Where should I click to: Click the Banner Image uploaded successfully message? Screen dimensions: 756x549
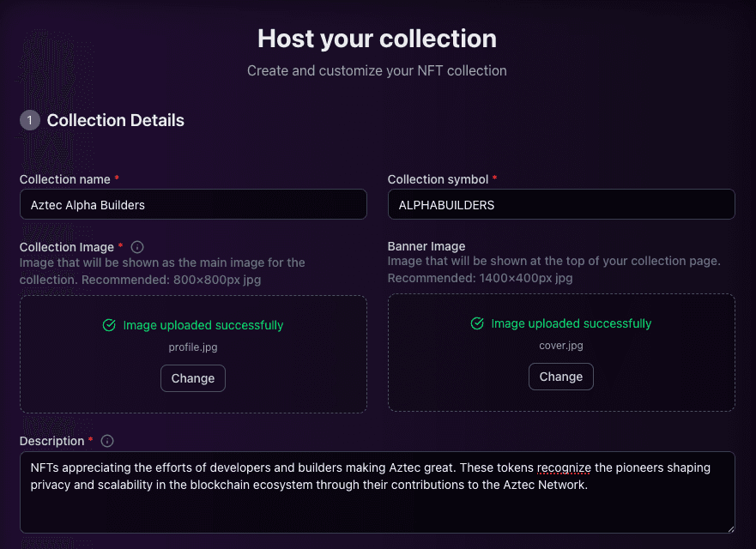pyautogui.click(x=572, y=323)
